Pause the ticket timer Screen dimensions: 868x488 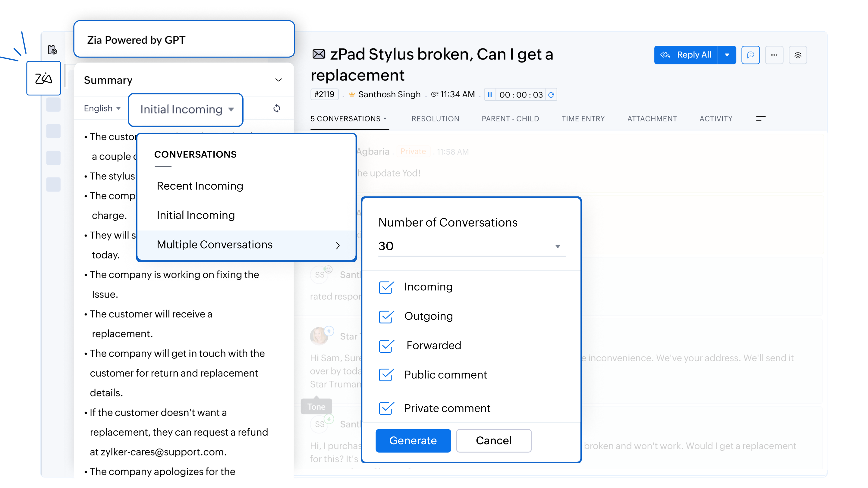tap(490, 95)
